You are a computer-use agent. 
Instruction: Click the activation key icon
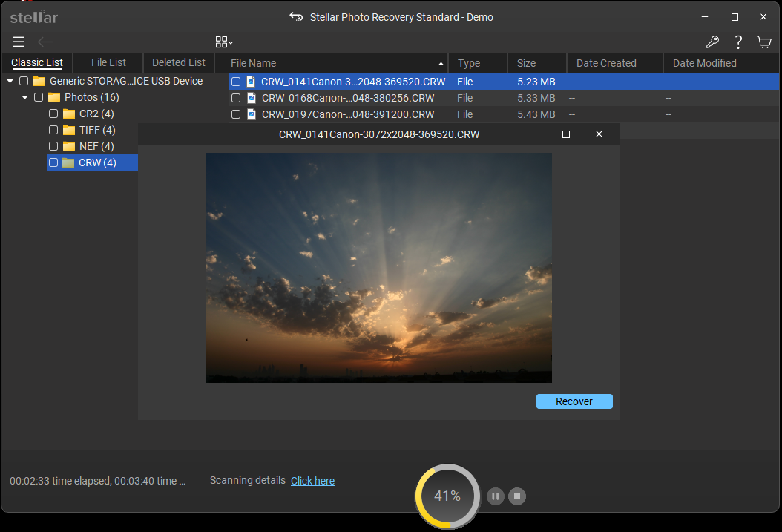tap(712, 42)
